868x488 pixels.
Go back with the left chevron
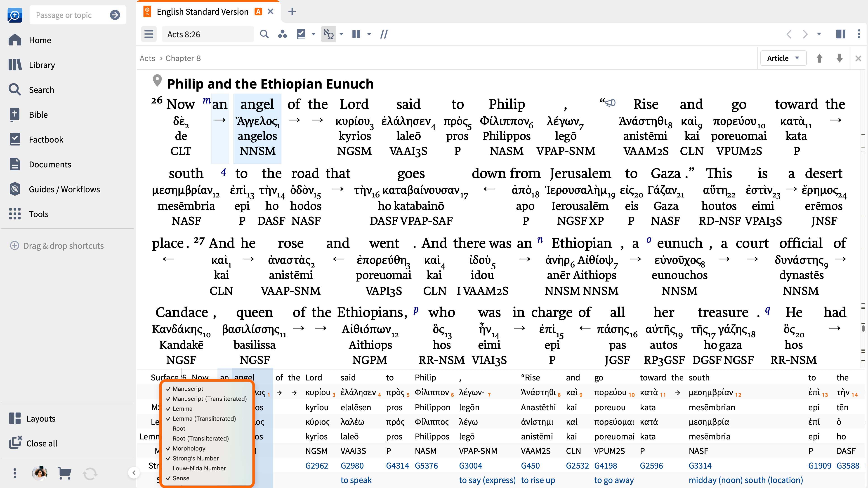coord(789,34)
